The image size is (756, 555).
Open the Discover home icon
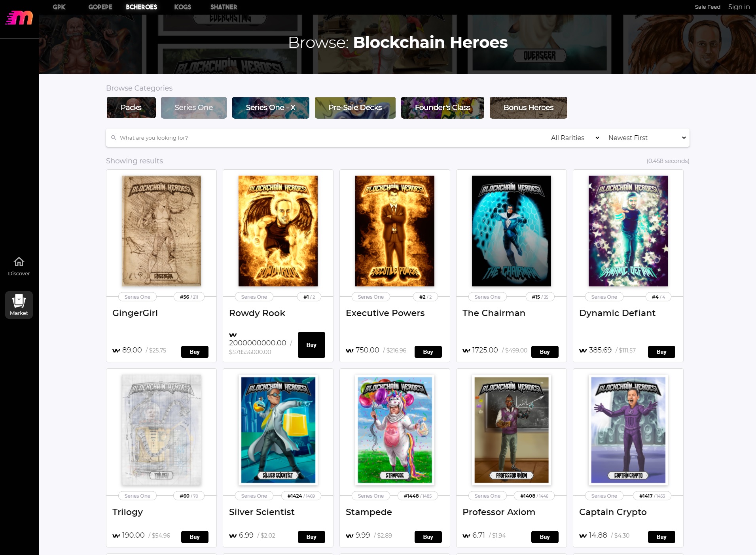pos(19,262)
